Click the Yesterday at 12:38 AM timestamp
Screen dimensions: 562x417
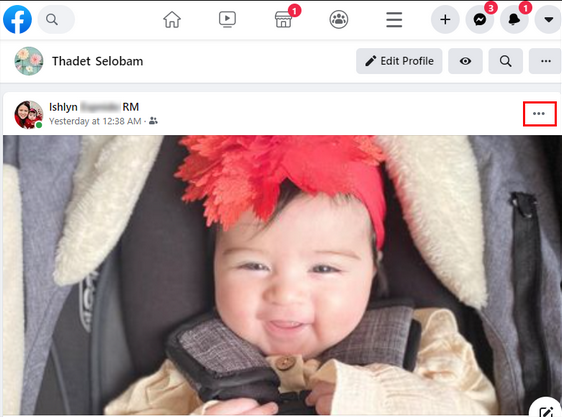(95, 121)
